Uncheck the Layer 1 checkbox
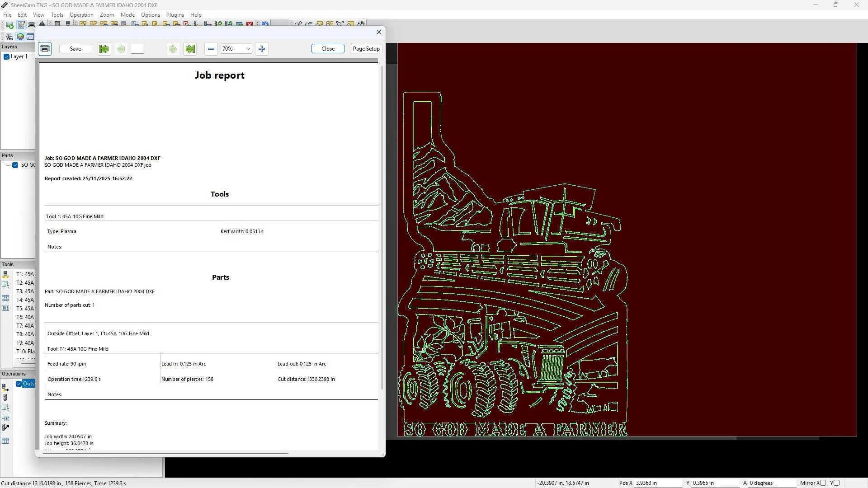The image size is (868, 488). tap(7, 57)
